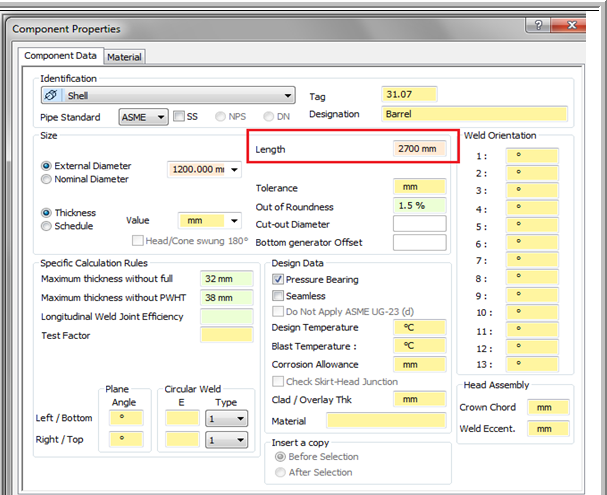The width and height of the screenshot is (607, 495).
Task: Open the thickness Value mm dropdown
Action: pos(234,221)
